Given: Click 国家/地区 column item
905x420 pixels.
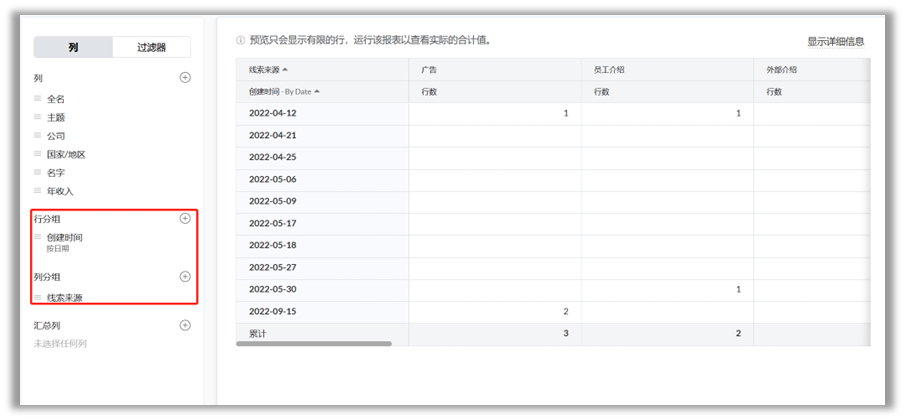Looking at the screenshot, I should click(66, 155).
